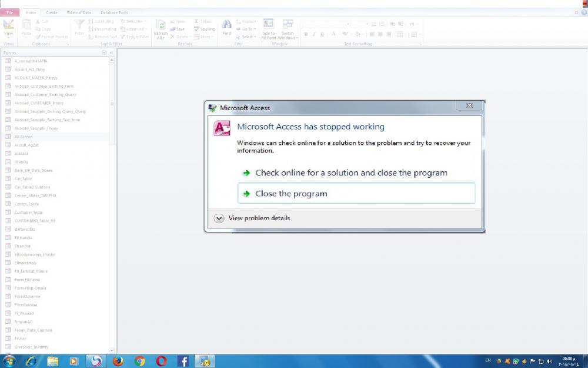The width and height of the screenshot is (588, 368).
Task: Toggle Underline text formatting
Action: tap(322, 34)
